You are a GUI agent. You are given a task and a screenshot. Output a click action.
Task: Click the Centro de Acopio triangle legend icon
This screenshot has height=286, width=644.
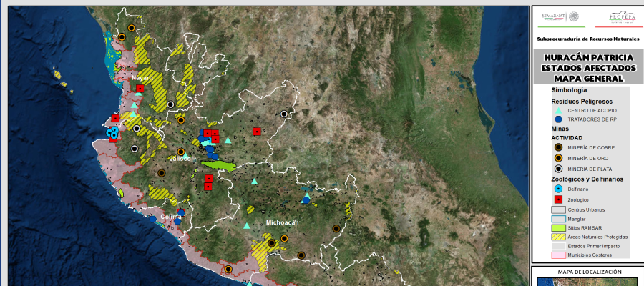click(x=558, y=111)
